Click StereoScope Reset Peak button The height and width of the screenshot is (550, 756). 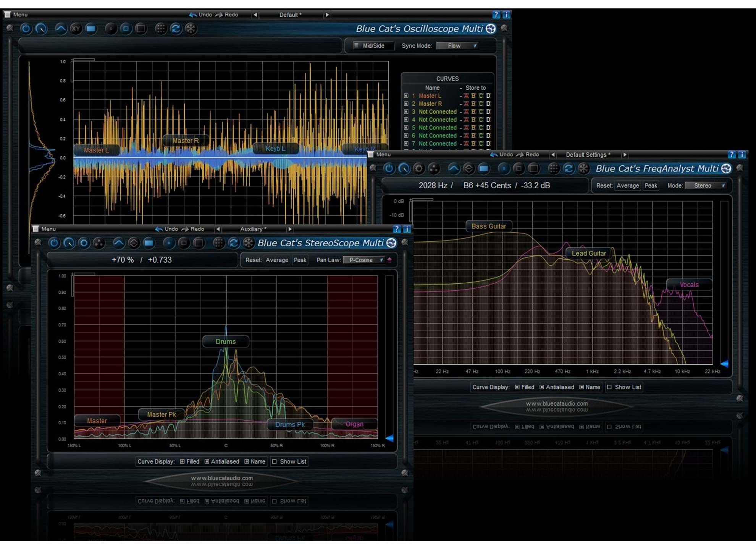[300, 260]
